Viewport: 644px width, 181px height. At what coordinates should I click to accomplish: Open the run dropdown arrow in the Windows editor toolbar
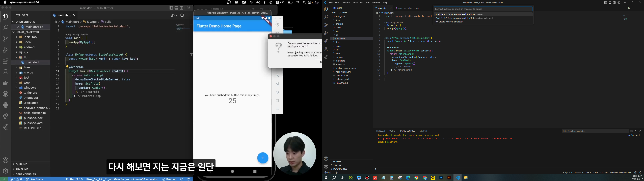(x=632, y=8)
